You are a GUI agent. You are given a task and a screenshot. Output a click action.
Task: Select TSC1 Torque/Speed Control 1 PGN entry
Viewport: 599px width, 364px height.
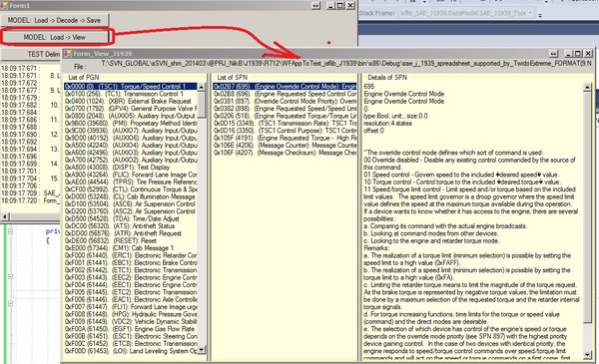[x=131, y=86]
